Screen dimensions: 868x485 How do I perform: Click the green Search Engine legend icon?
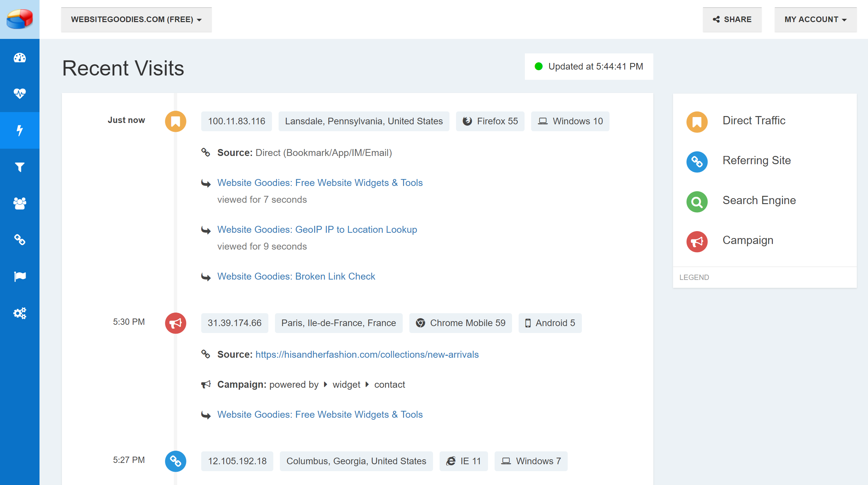(696, 201)
